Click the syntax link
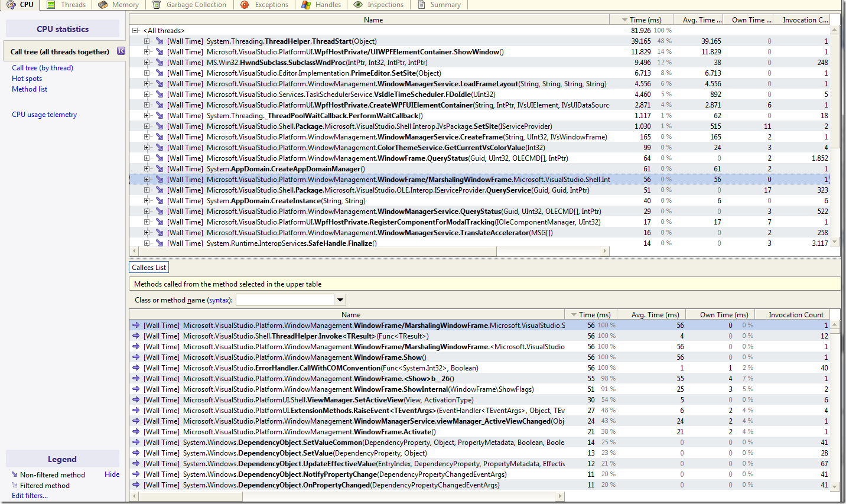 pyautogui.click(x=219, y=300)
